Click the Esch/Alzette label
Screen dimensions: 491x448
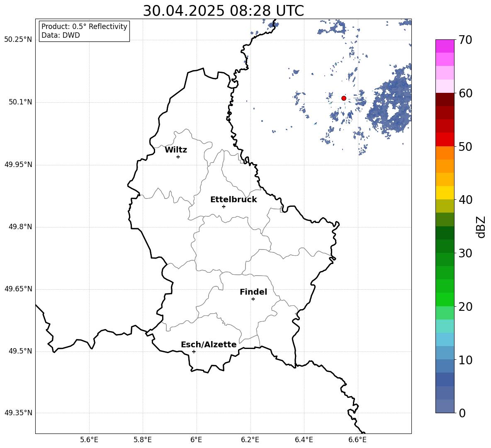(209, 344)
